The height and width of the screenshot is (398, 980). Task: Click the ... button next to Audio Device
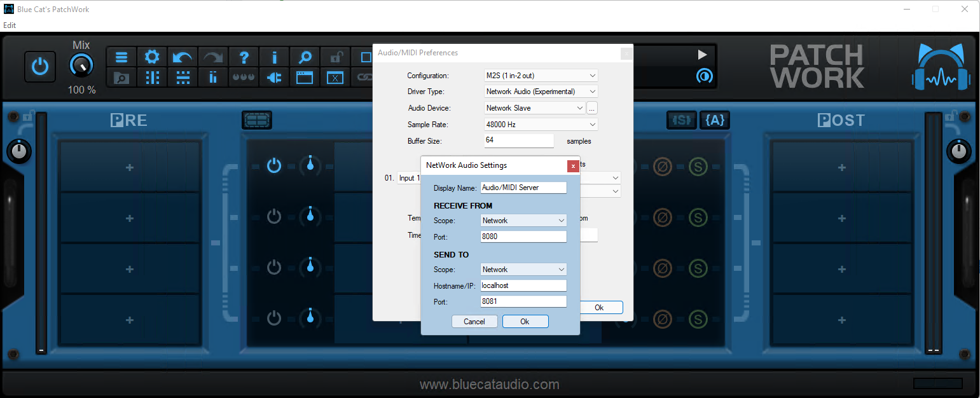[592, 108]
